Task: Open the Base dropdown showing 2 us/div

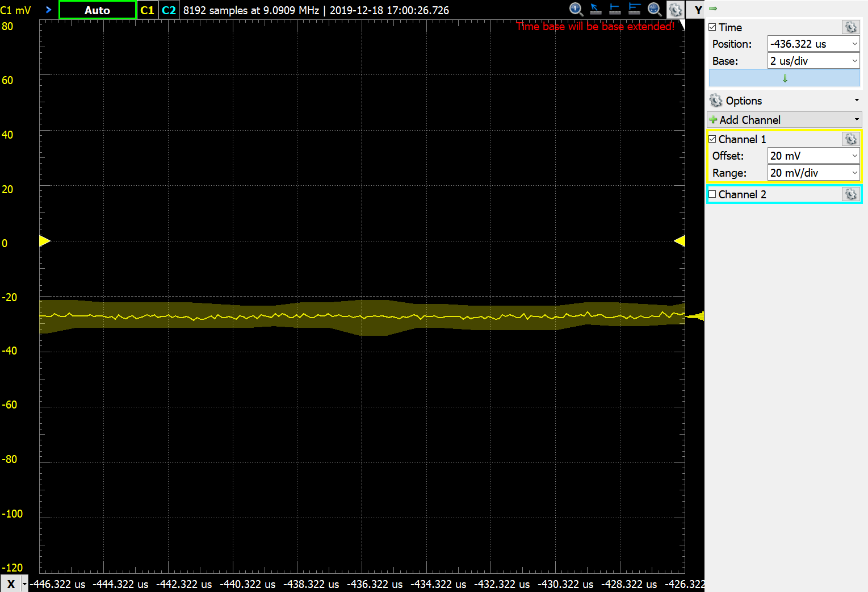Action: pos(814,61)
